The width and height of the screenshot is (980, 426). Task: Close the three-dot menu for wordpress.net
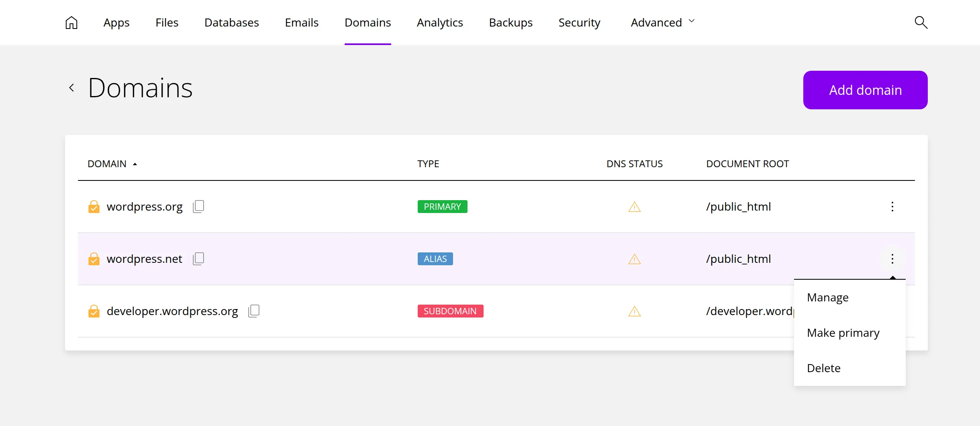click(892, 259)
